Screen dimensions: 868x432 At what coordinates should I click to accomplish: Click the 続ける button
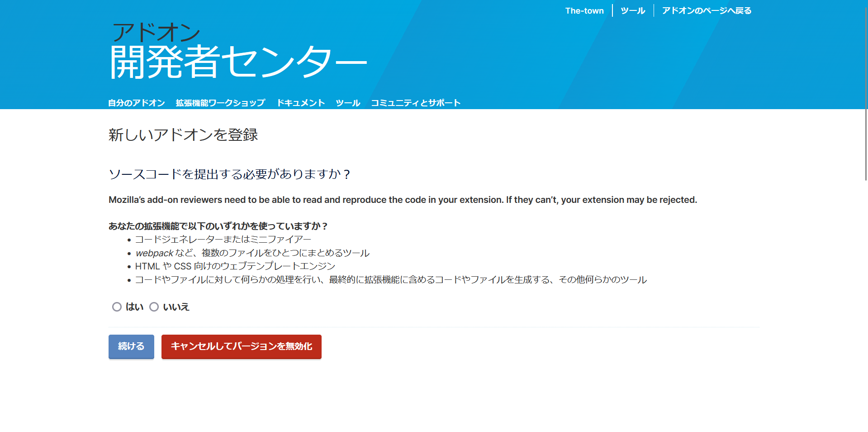pyautogui.click(x=131, y=346)
